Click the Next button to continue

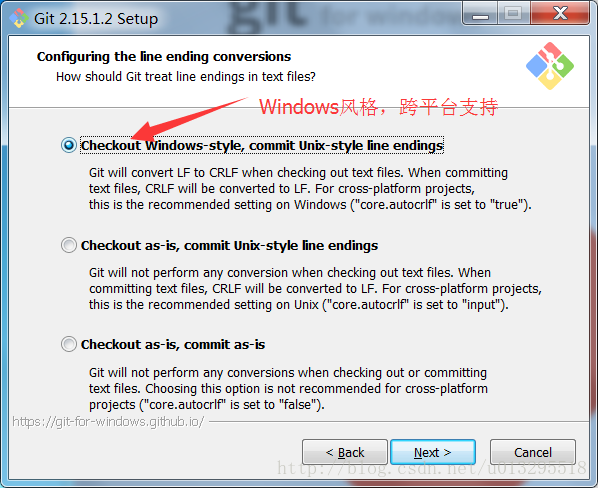click(433, 452)
